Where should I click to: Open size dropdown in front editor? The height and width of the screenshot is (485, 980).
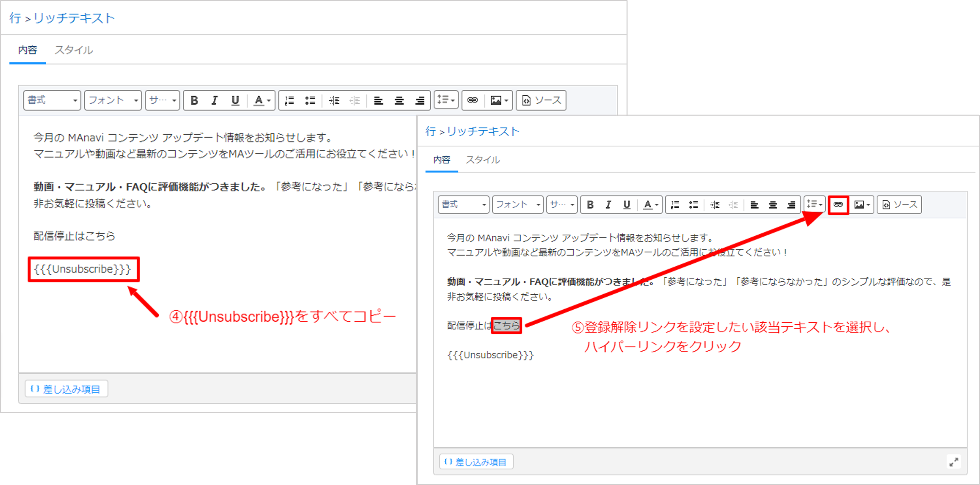coord(562,205)
